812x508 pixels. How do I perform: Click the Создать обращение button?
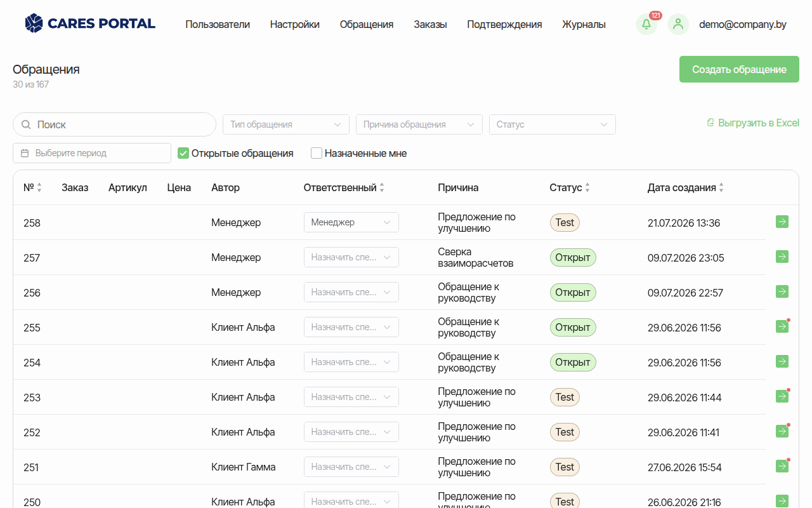739,69
